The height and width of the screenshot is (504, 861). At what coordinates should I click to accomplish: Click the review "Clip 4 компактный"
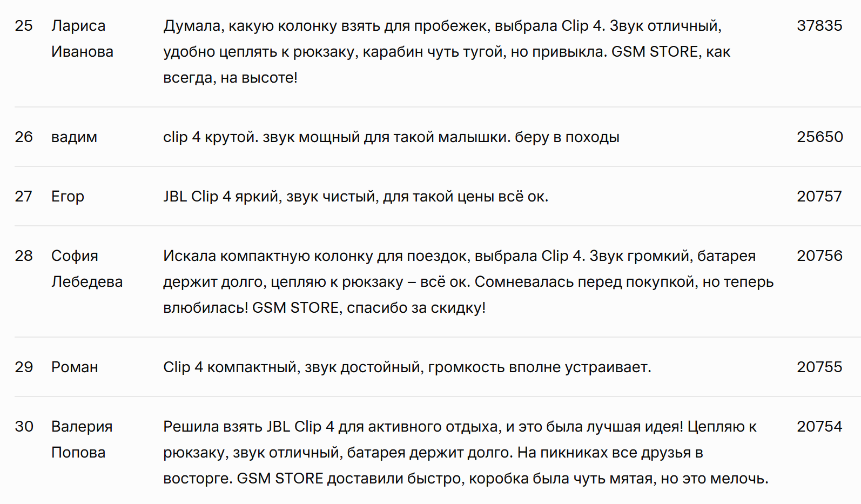[x=407, y=367]
